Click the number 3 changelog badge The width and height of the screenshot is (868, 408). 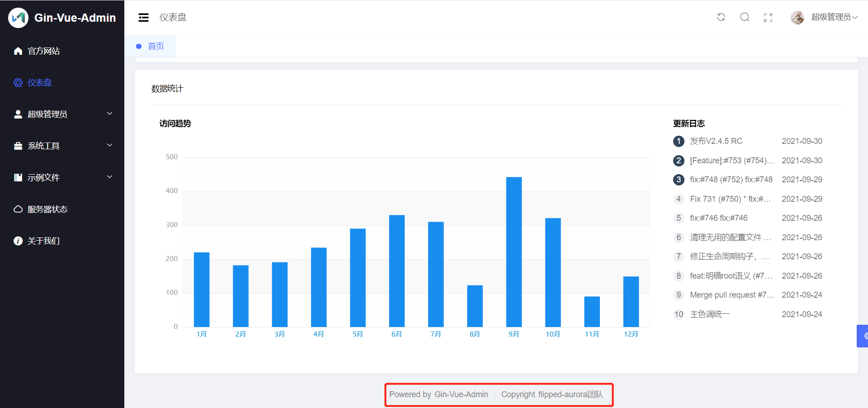[x=679, y=180]
